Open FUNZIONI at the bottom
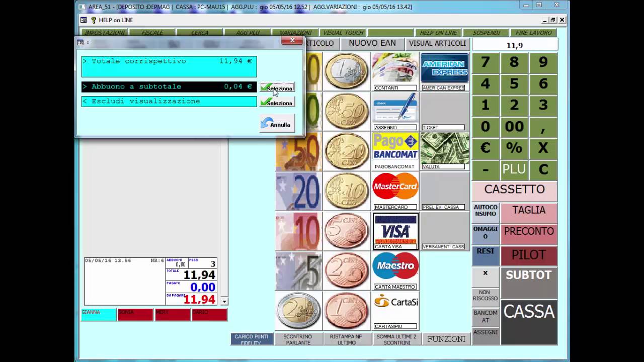Viewport: 644px width, 362px height. pos(446,339)
